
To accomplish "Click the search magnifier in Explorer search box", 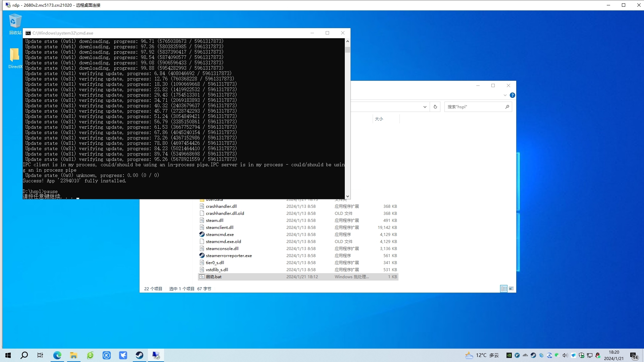I will [507, 107].
